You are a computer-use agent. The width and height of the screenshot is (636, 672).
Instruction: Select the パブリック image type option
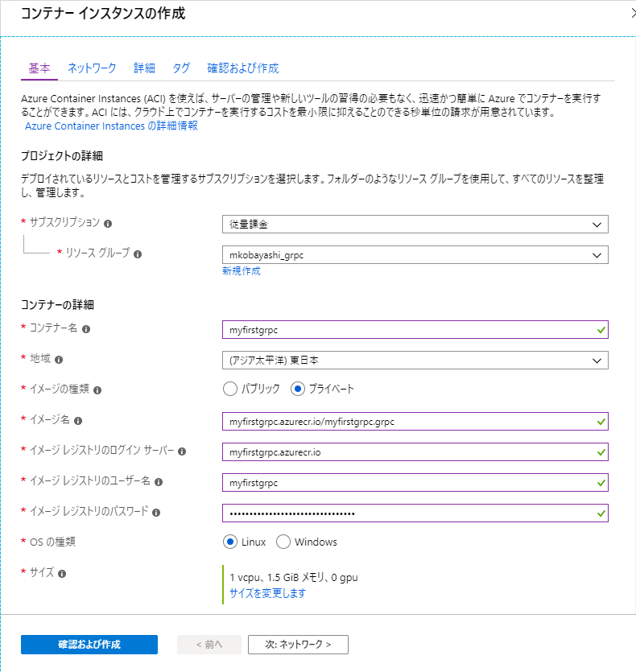(x=231, y=390)
